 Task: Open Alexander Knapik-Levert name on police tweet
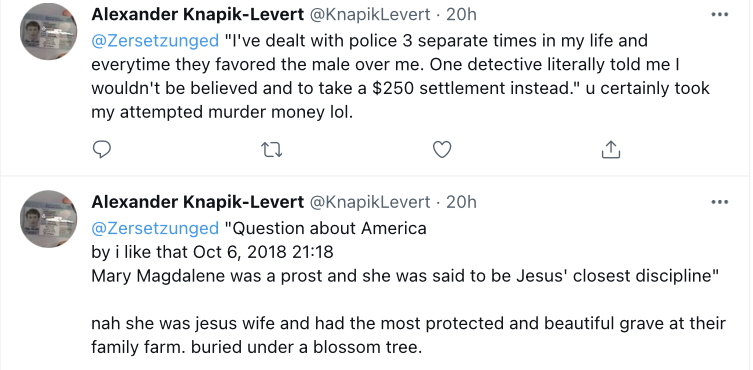click(x=197, y=15)
